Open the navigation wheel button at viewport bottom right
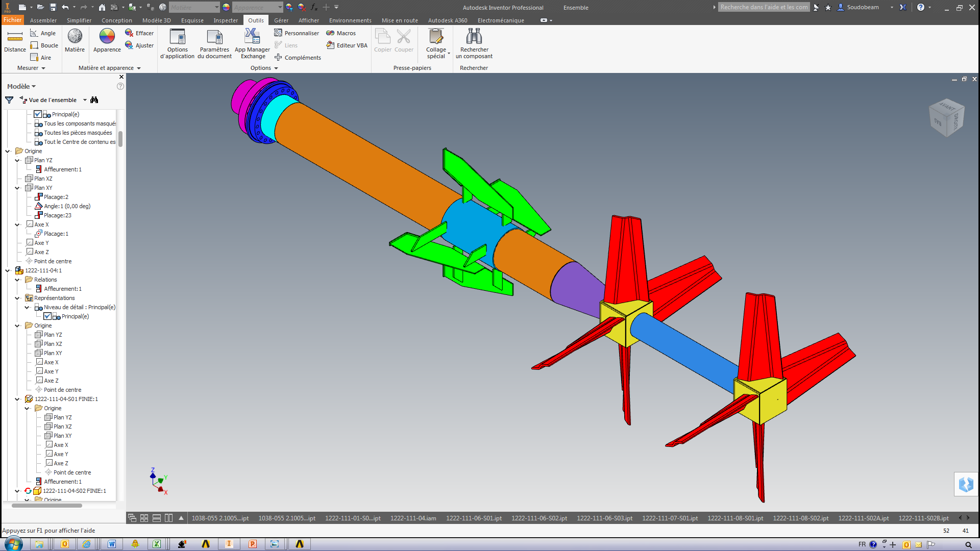Viewport: 980px width, 551px height. [x=966, y=484]
